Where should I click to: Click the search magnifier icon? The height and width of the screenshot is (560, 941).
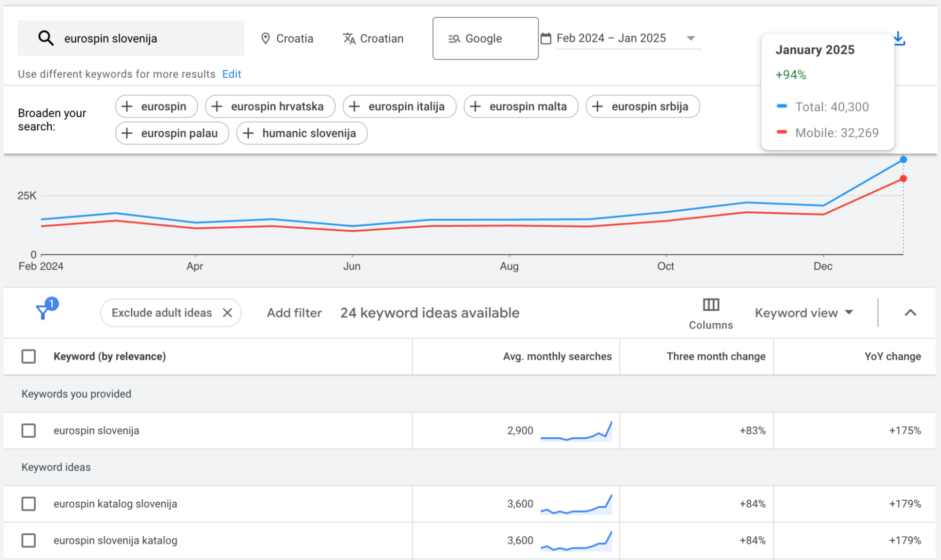pyautogui.click(x=46, y=38)
